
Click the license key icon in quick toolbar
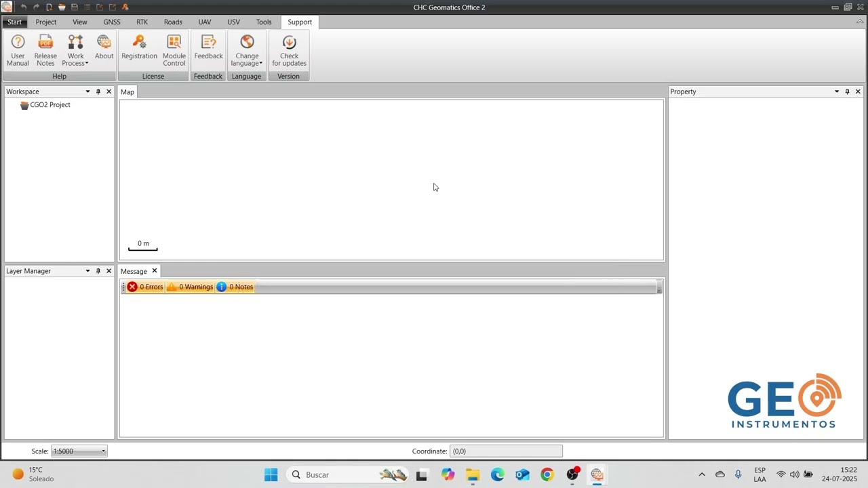tap(125, 7)
